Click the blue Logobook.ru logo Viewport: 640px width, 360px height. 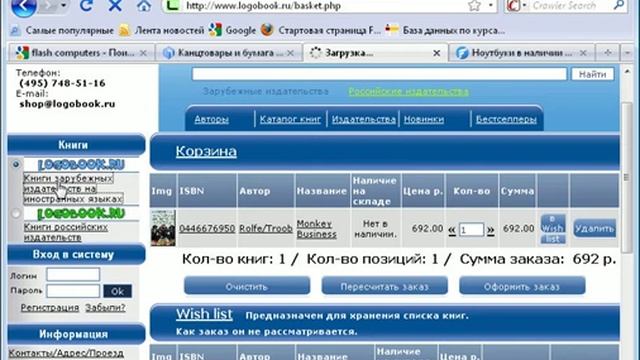pyautogui.click(x=81, y=164)
